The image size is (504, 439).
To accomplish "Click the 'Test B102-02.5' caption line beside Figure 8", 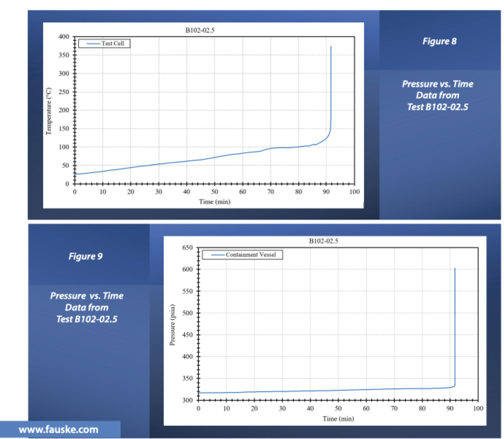I will coord(437,107).
